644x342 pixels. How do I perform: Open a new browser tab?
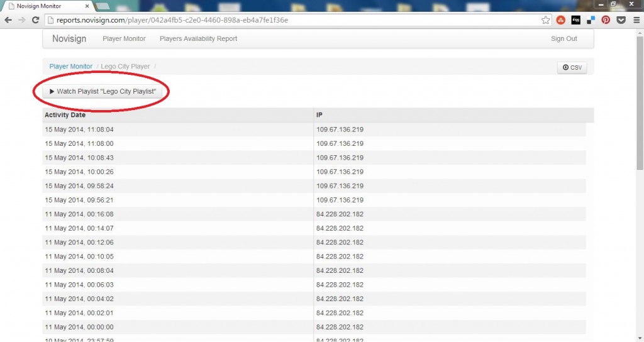(103, 6)
